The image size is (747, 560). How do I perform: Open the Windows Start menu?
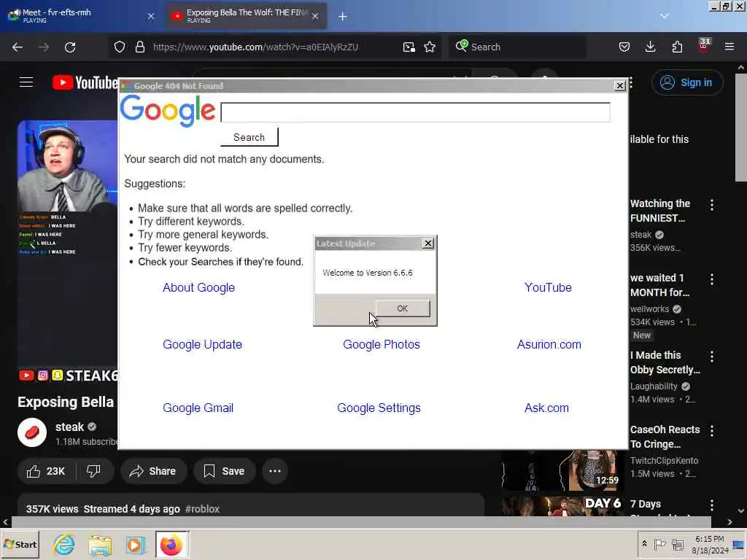tap(20, 544)
